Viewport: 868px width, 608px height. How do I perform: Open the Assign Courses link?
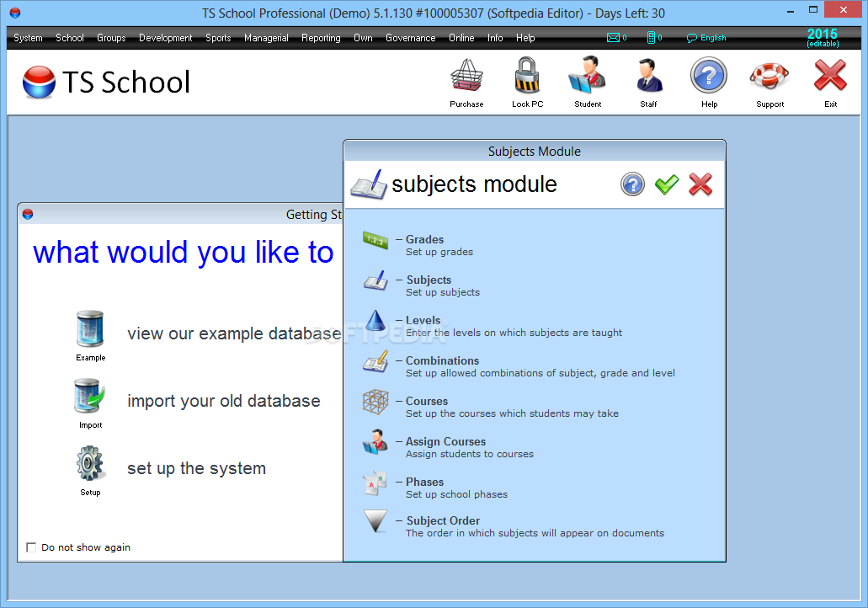pos(445,441)
